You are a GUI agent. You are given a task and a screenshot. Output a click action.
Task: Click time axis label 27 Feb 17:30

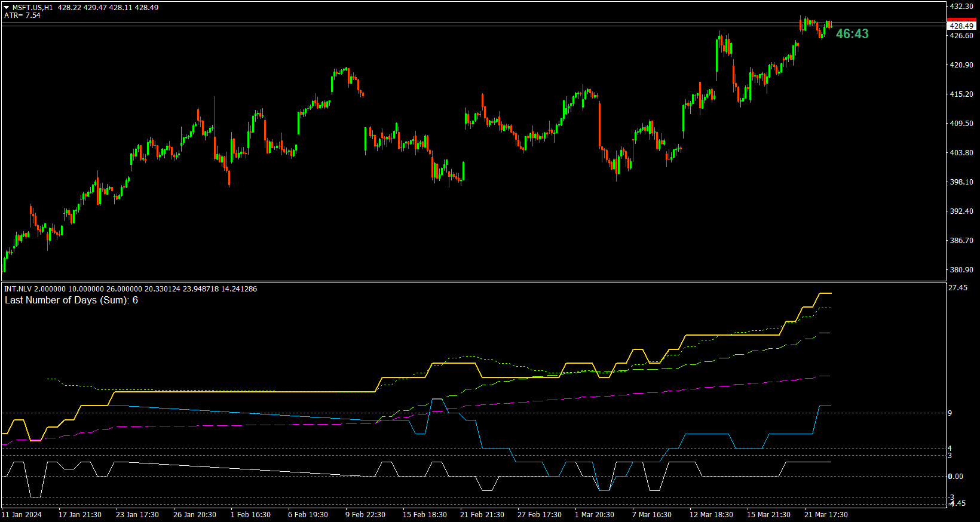540,515
